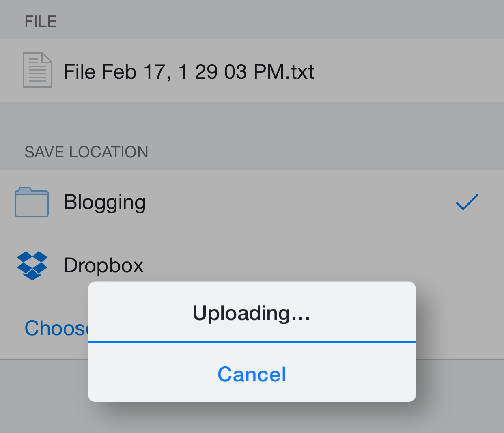Click the blue upload progress bar
Image resolution: width=504 pixels, height=433 pixels.
(x=252, y=343)
